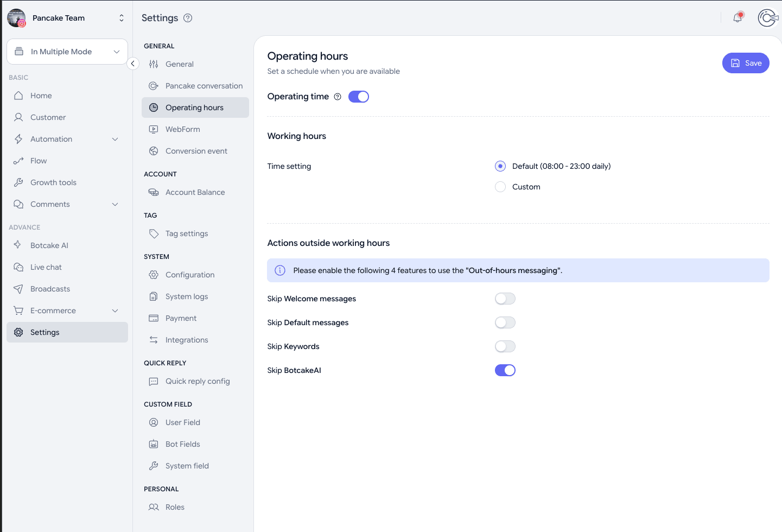Open the Pancake Team switcher arrows
782x532 pixels.
(122, 18)
